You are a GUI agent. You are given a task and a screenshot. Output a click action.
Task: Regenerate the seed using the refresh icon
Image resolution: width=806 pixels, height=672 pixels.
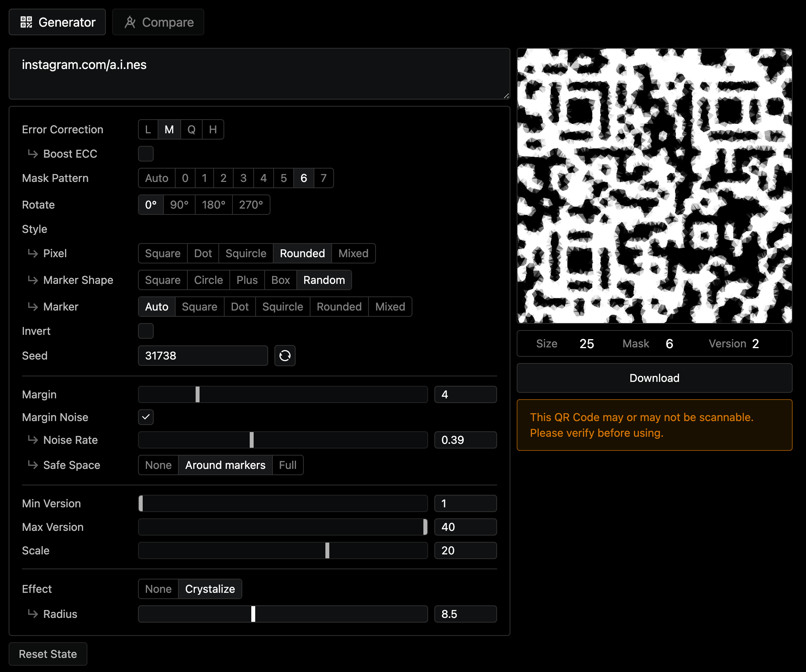point(285,356)
